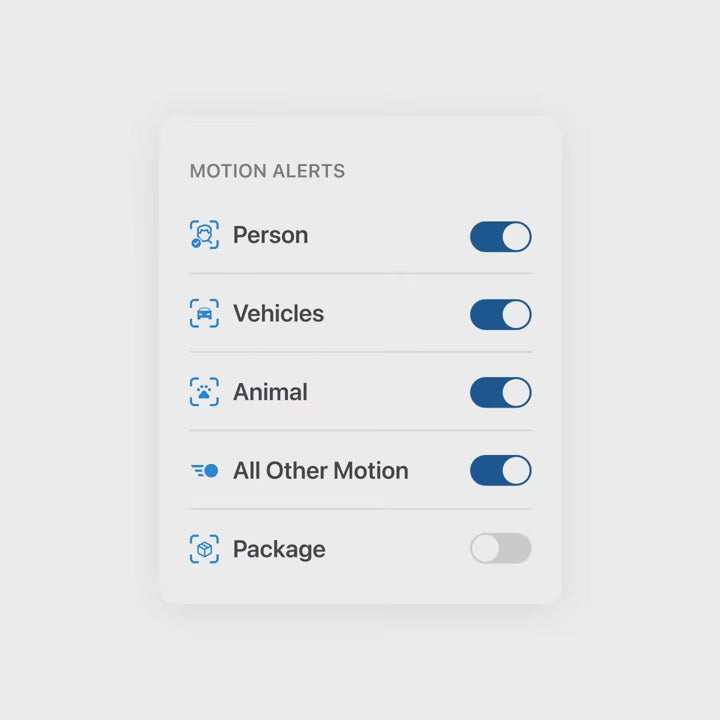This screenshot has height=720, width=720.
Task: Select the Person label text
Action: tap(270, 235)
